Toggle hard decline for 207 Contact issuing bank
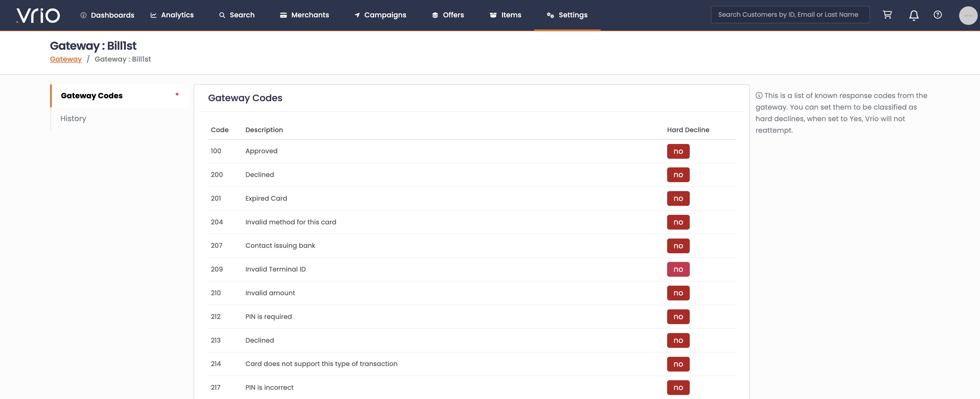 [678, 246]
